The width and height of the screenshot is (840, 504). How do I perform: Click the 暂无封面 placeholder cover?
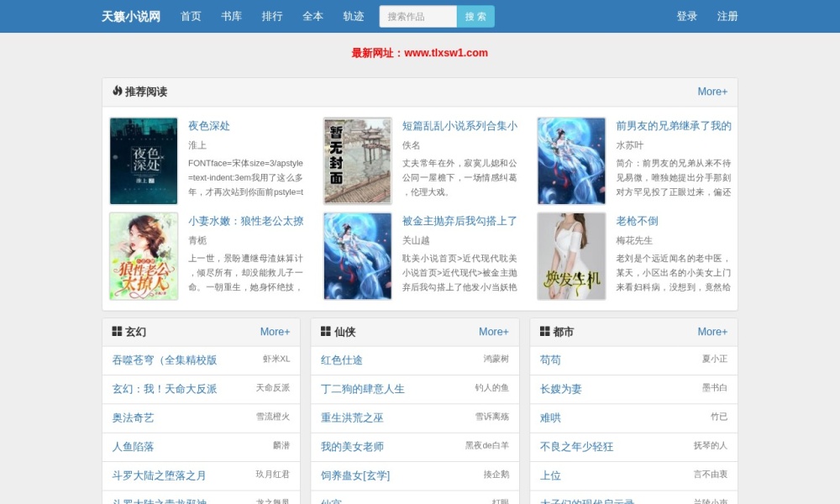click(x=357, y=160)
